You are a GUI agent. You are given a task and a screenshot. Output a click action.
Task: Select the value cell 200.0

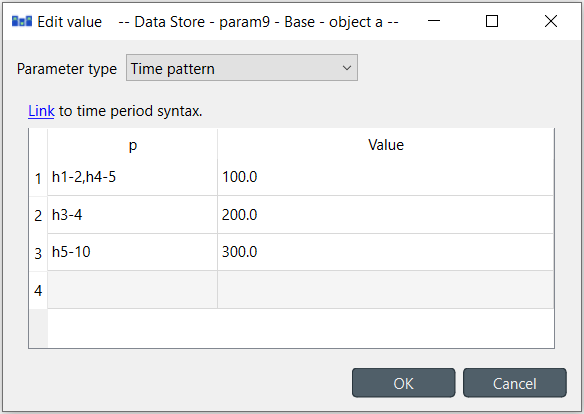click(385, 215)
